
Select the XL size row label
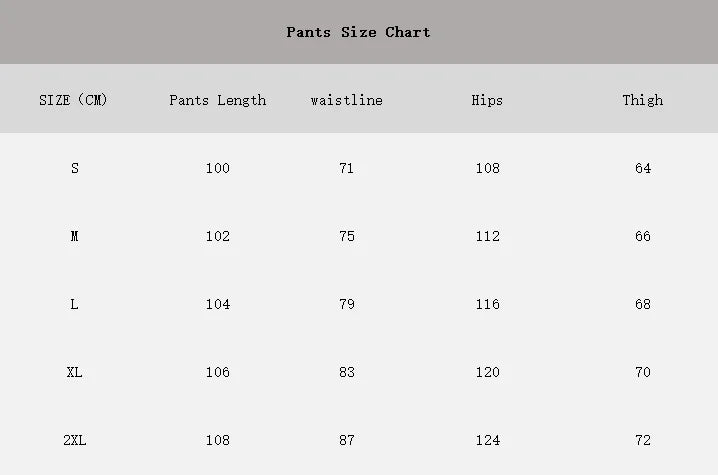[74, 372]
